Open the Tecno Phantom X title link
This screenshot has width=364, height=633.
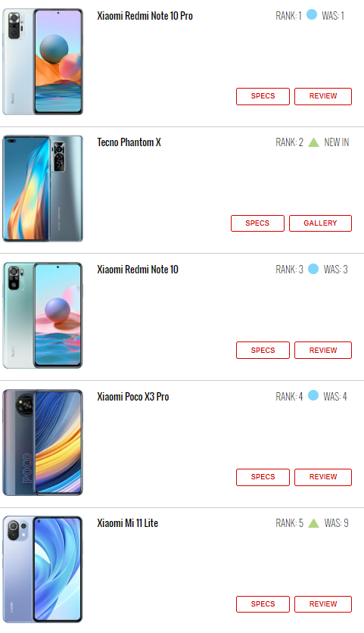click(x=129, y=142)
